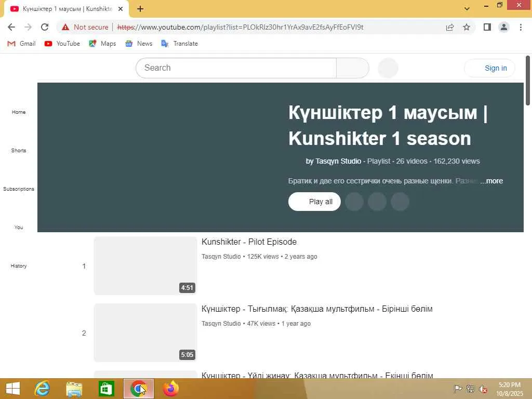532x399 pixels.
Task: Open File Explorer from taskbar
Action: click(x=74, y=389)
